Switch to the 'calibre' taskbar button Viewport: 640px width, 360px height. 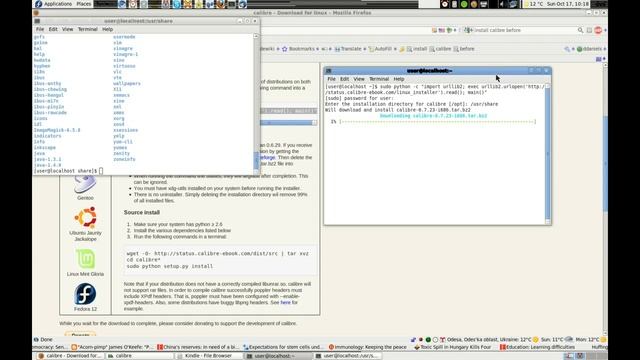(x=140, y=356)
